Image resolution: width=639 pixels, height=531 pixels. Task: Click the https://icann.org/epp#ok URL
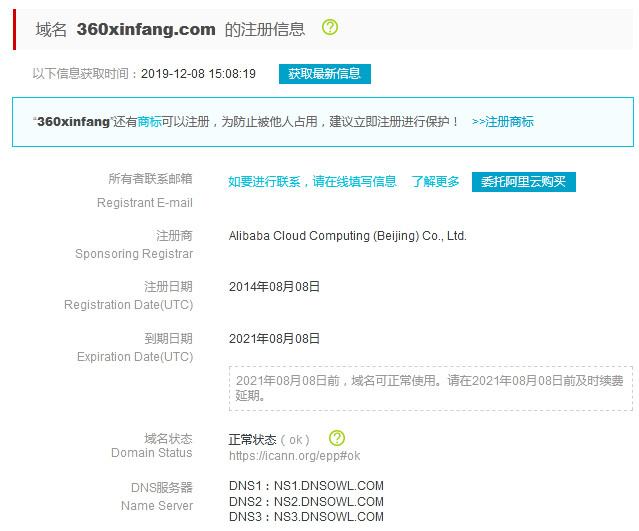(x=294, y=456)
